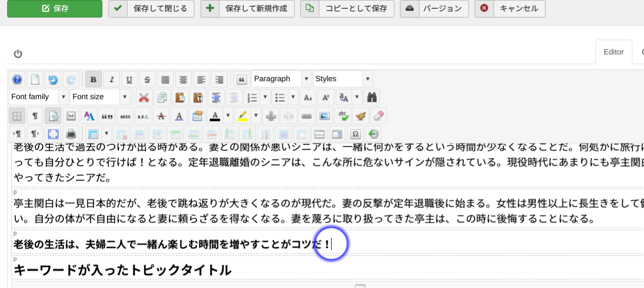Apply superscript formatting
644x288 pixels.
coord(326,97)
